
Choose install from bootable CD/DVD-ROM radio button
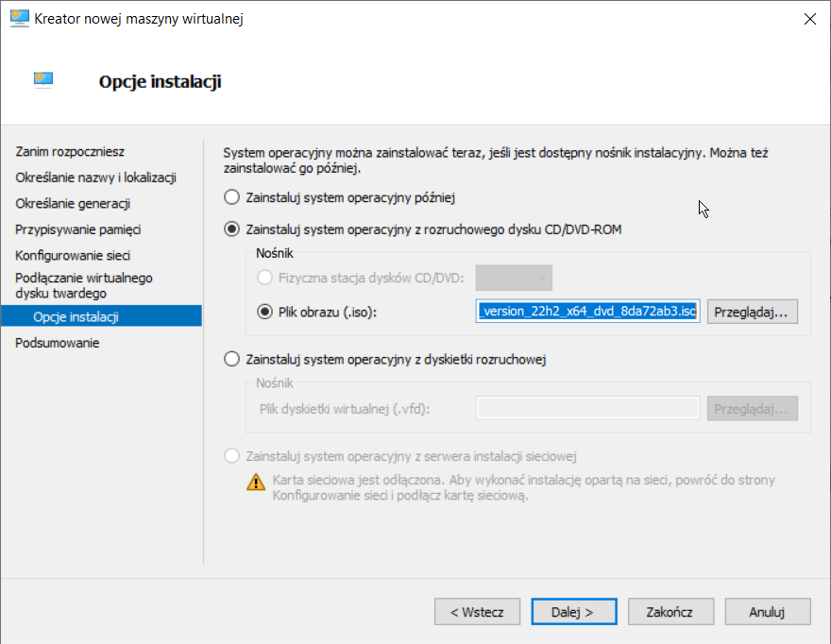230,229
